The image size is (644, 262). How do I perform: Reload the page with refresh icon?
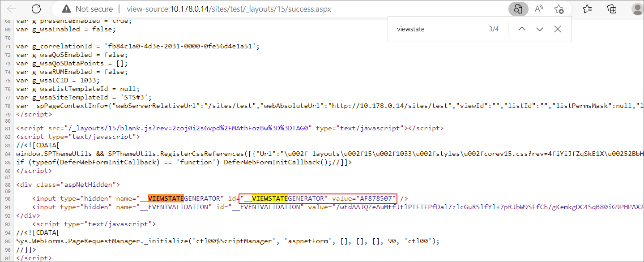click(36, 9)
